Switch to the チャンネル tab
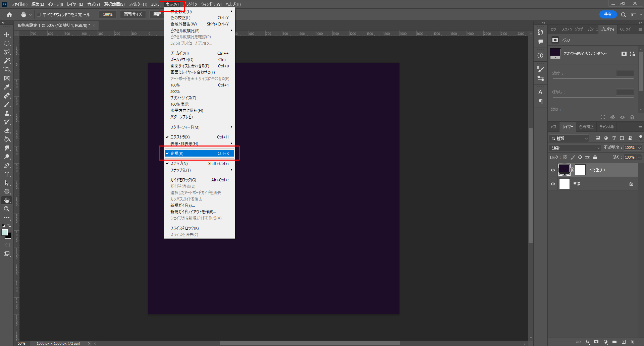 606,127
